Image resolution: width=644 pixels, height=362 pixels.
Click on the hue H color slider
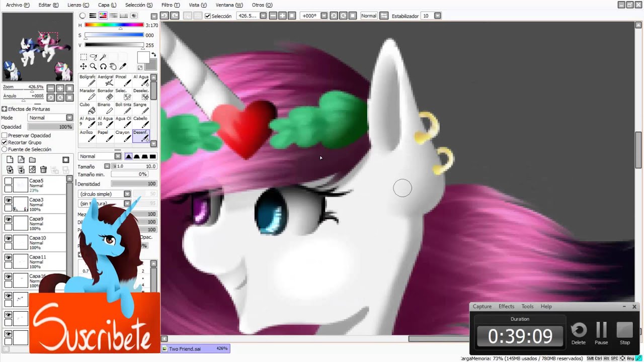tap(114, 25)
